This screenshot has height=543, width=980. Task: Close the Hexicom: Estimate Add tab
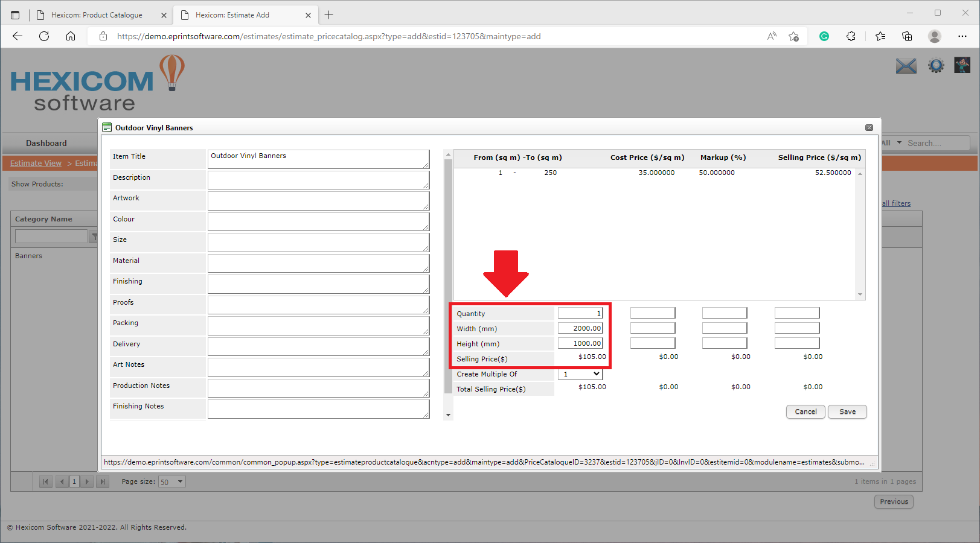point(309,15)
